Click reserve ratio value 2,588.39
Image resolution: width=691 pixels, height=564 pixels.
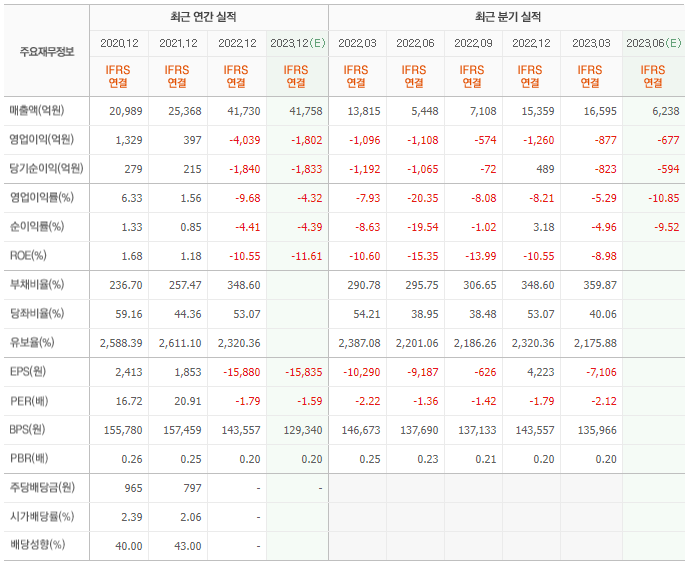121,343
